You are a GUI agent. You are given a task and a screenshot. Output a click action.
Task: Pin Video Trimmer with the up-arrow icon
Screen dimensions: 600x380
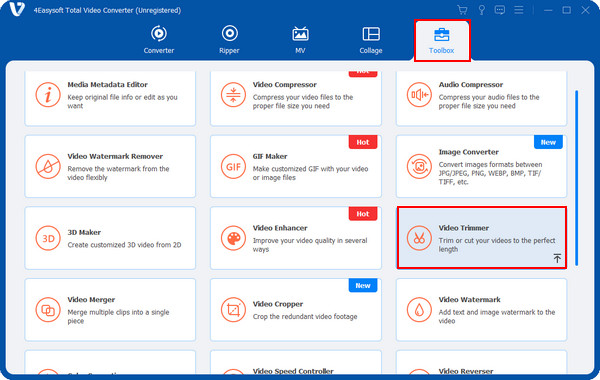tap(557, 258)
